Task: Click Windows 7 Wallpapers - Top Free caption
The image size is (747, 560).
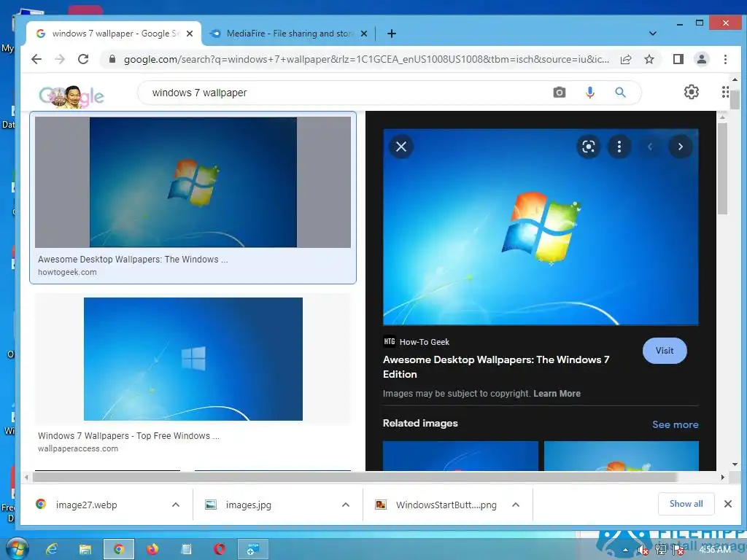Action: [x=128, y=436]
